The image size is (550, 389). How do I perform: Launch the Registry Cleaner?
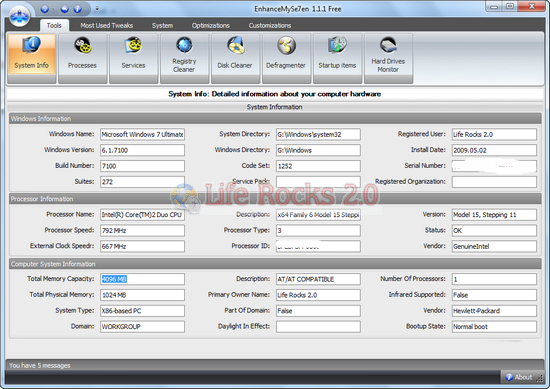pyautogui.click(x=184, y=59)
